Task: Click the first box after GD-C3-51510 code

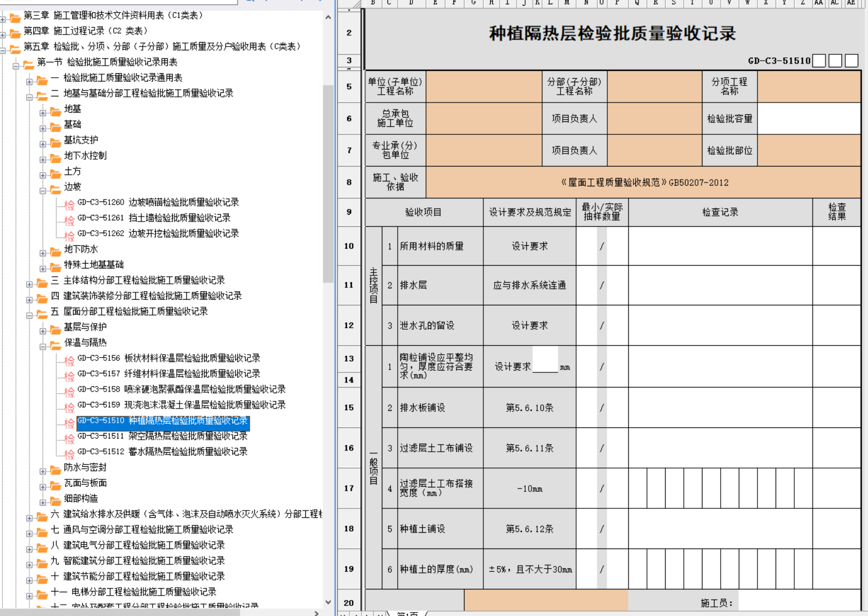Action: (819, 61)
